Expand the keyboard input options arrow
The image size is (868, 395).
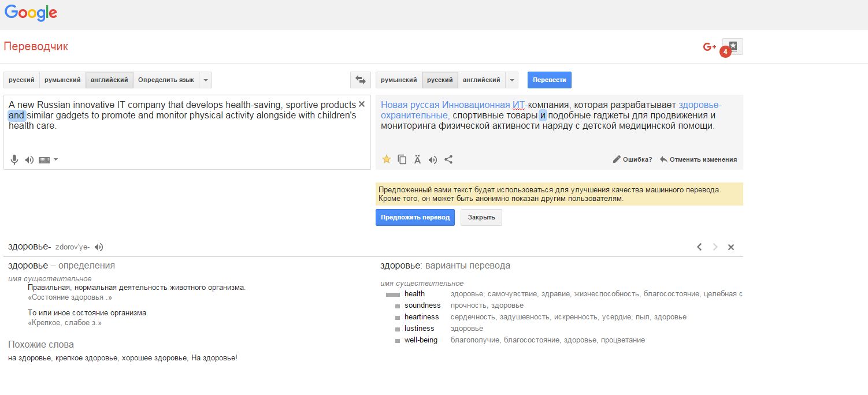pyautogui.click(x=55, y=159)
